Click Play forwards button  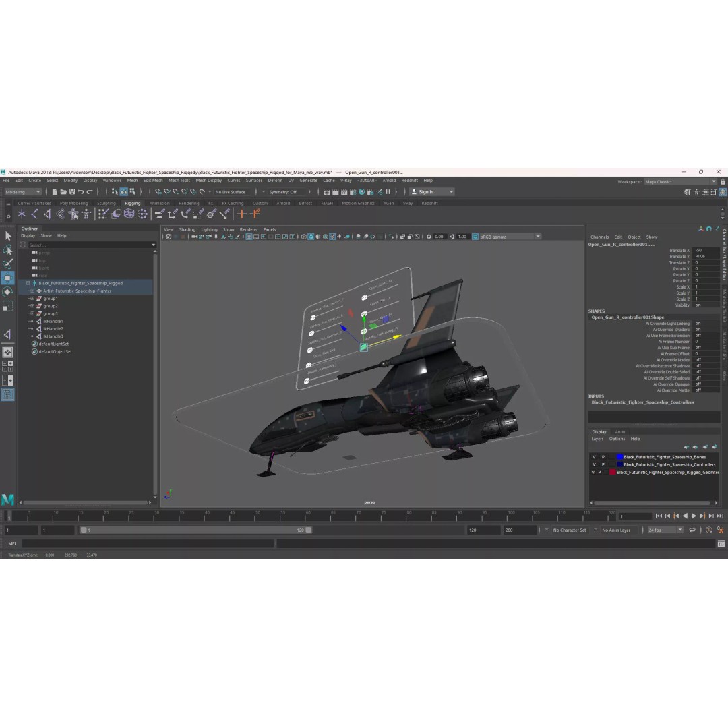(x=694, y=516)
